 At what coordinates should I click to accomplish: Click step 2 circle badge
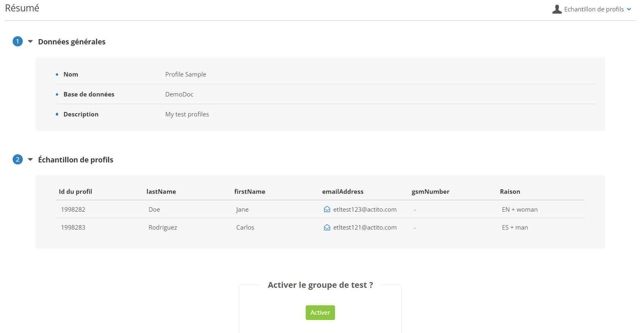pos(18,160)
